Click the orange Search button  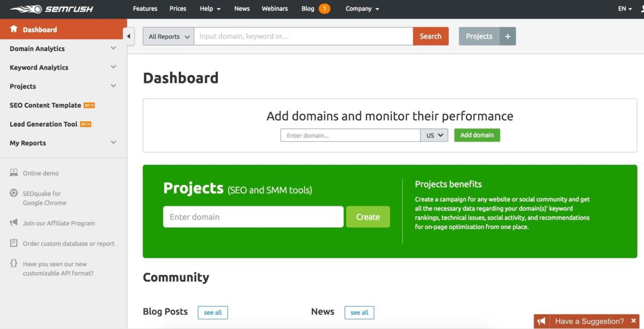point(430,36)
